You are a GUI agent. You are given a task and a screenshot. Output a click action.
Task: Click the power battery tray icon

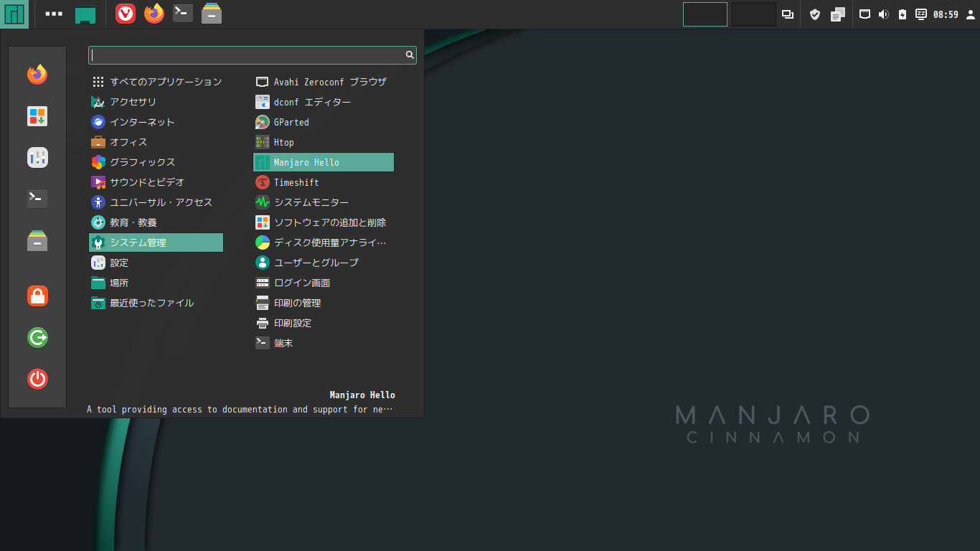click(x=903, y=14)
